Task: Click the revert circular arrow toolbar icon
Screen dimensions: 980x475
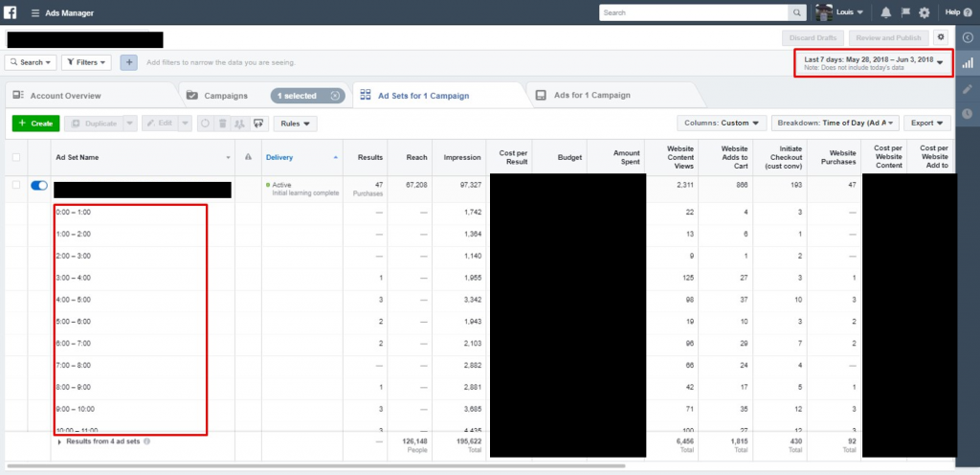Action: pyautogui.click(x=205, y=124)
